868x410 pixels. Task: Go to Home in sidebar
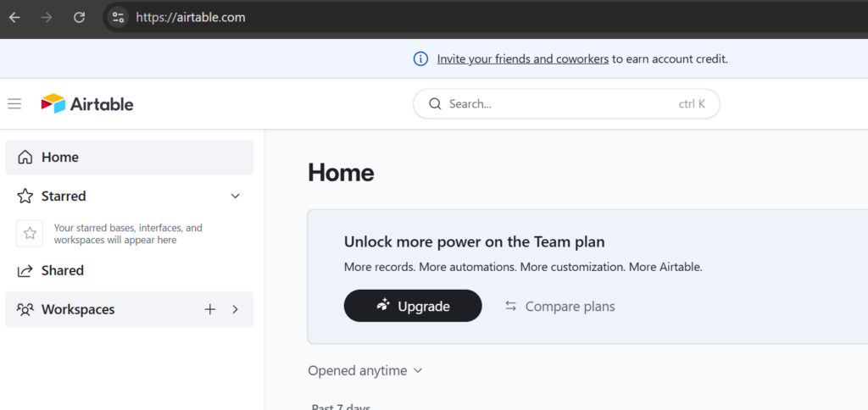(59, 157)
